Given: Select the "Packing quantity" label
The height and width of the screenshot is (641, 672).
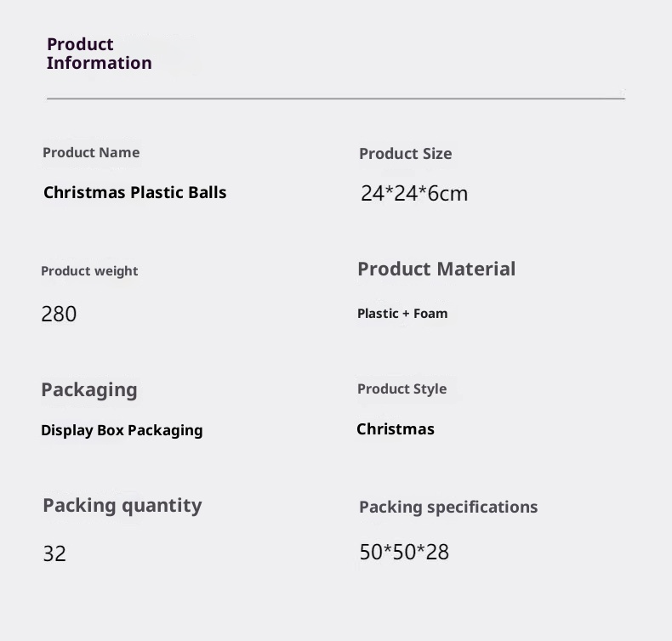Looking at the screenshot, I should 122,506.
